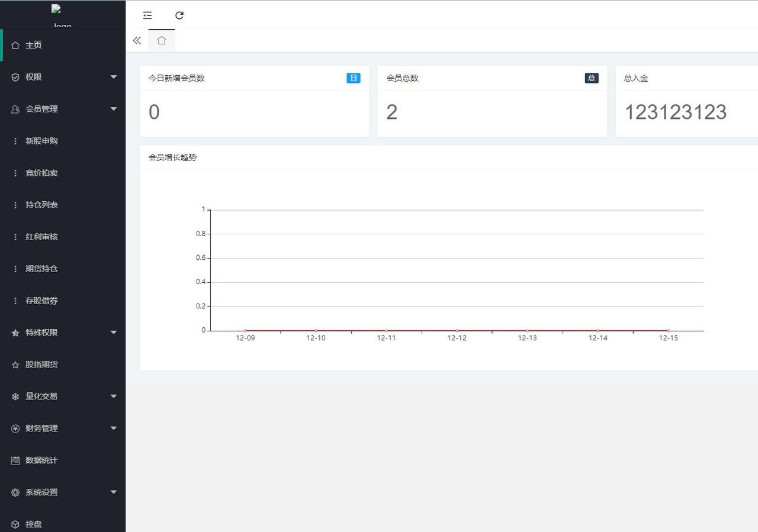758x532 pixels.
Task: Expand the 财务管理 submenu arrow
Action: click(x=114, y=428)
